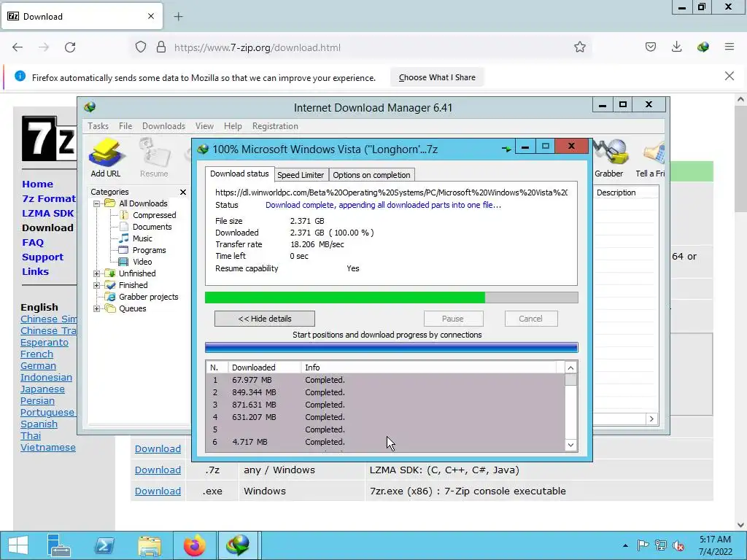
Task: Open the FAQ link on 7-Zip site
Action: [x=33, y=242]
